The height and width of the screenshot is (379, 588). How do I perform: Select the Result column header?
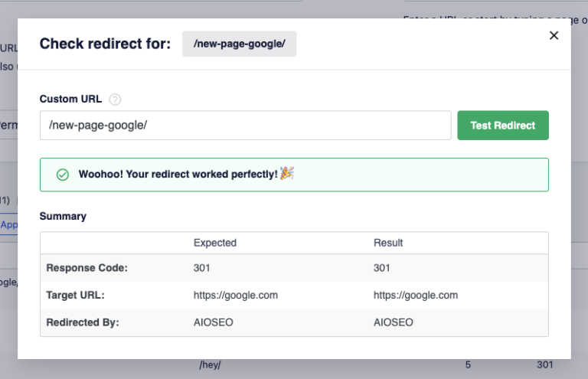tap(388, 243)
